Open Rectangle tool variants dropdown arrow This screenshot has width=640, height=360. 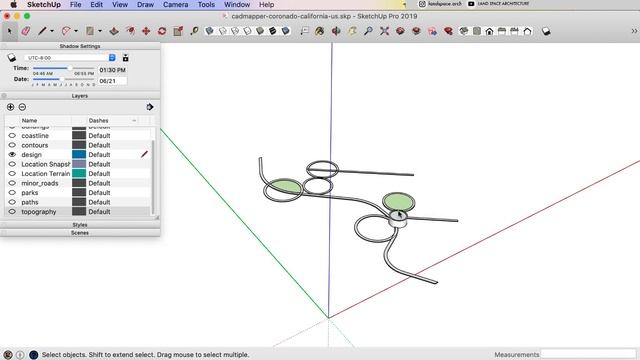pos(100,31)
